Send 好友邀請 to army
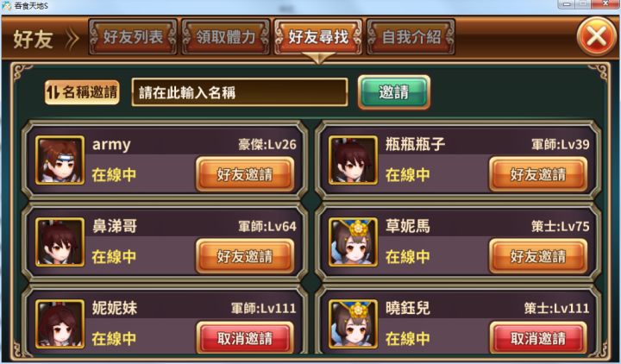 coord(245,174)
